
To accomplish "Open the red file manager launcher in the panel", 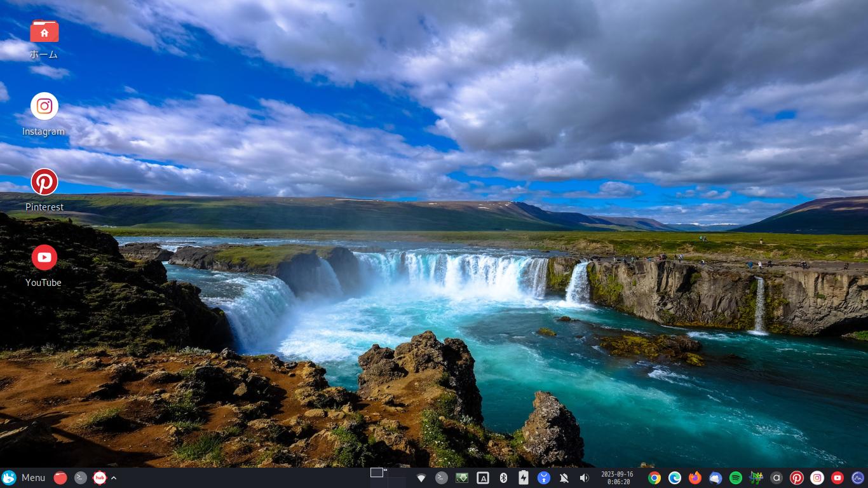I will click(x=60, y=478).
